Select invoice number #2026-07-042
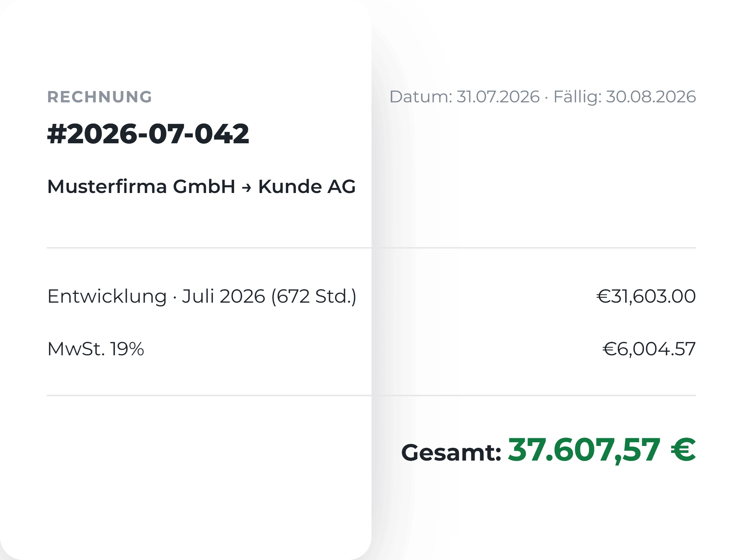Image resolution: width=743 pixels, height=560 pixels. click(148, 134)
